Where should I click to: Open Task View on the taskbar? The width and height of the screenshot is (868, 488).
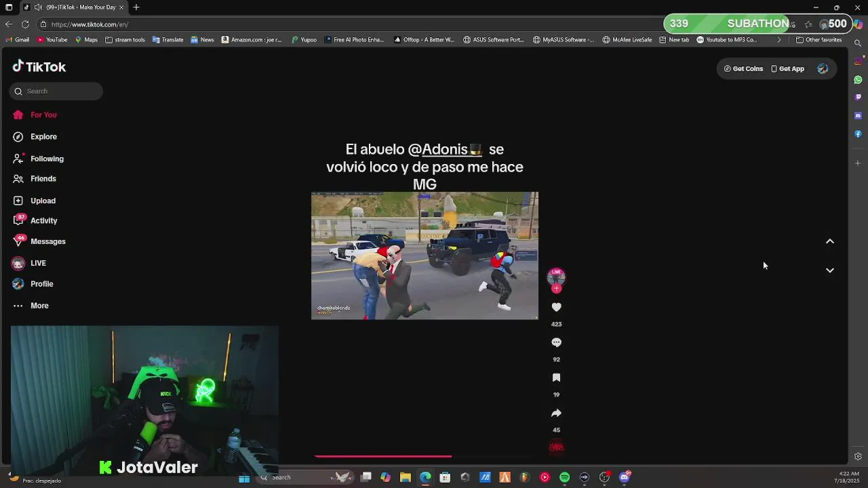pyautogui.click(x=366, y=478)
